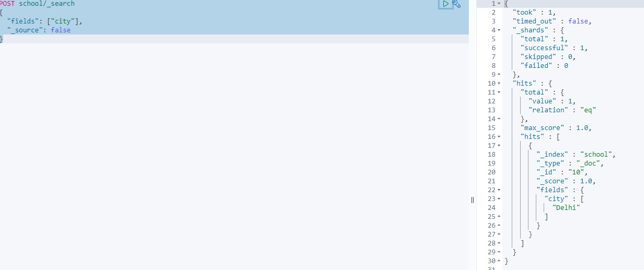
Task: Run the request with the play icon
Action: point(445,4)
